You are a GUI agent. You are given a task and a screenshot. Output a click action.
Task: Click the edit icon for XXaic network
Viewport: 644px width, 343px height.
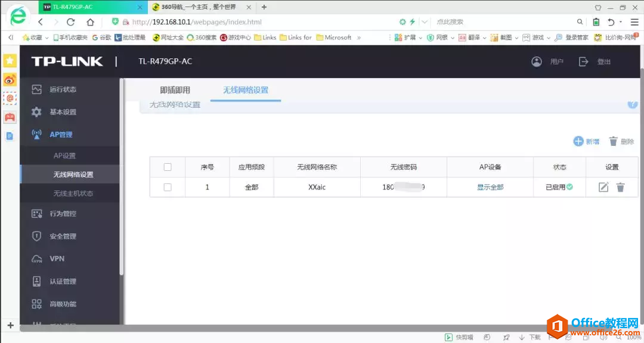click(603, 187)
